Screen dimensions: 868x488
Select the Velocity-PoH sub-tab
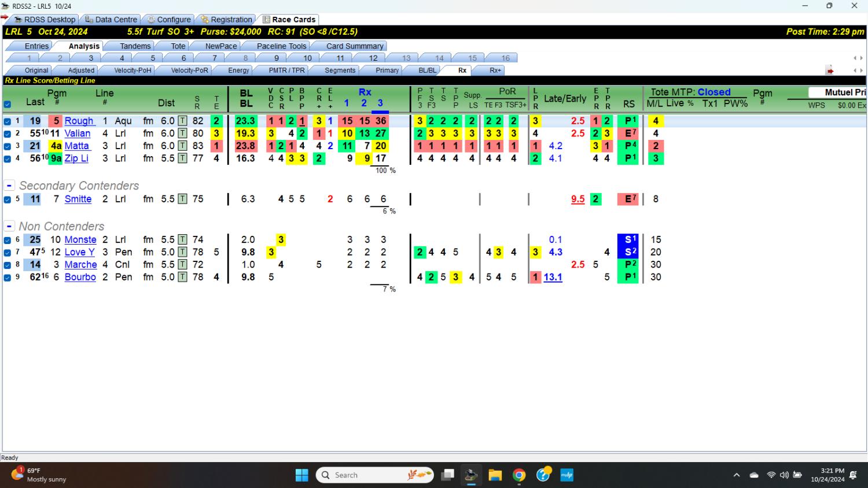[x=133, y=71]
